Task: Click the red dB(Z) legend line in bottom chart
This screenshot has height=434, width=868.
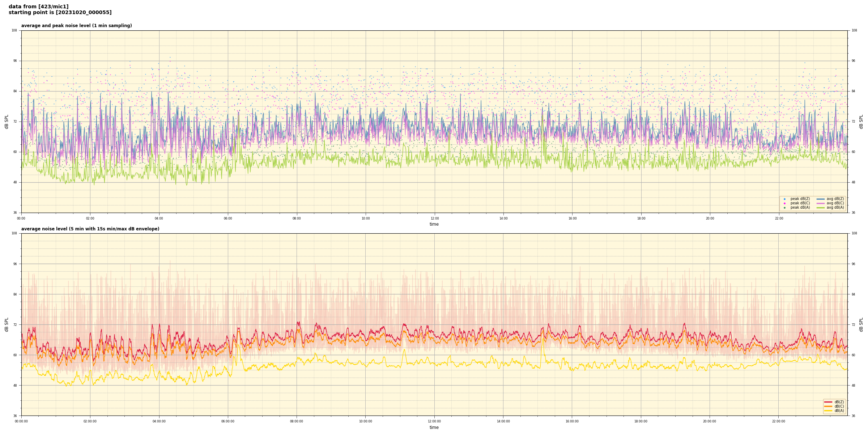Action: [x=828, y=402]
